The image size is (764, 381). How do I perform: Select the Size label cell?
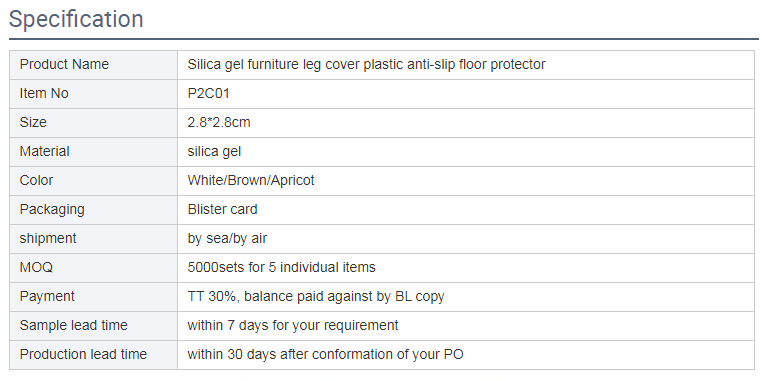[x=94, y=123]
